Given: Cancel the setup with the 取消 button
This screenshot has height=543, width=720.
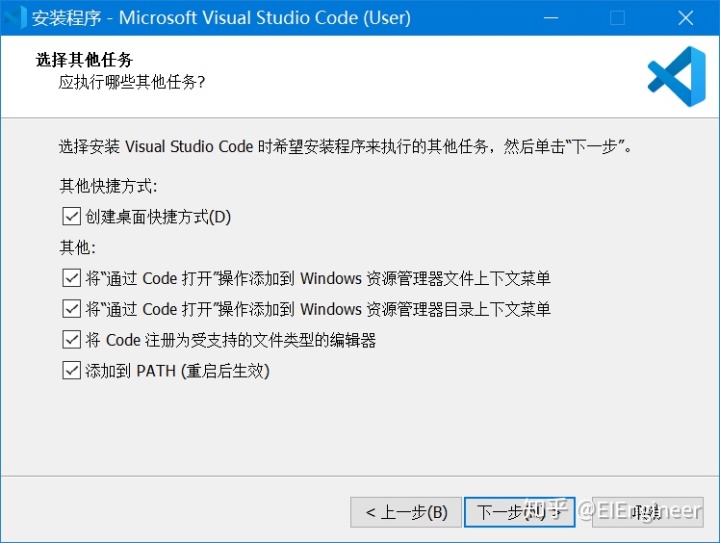Looking at the screenshot, I should pyautogui.click(x=647, y=512).
